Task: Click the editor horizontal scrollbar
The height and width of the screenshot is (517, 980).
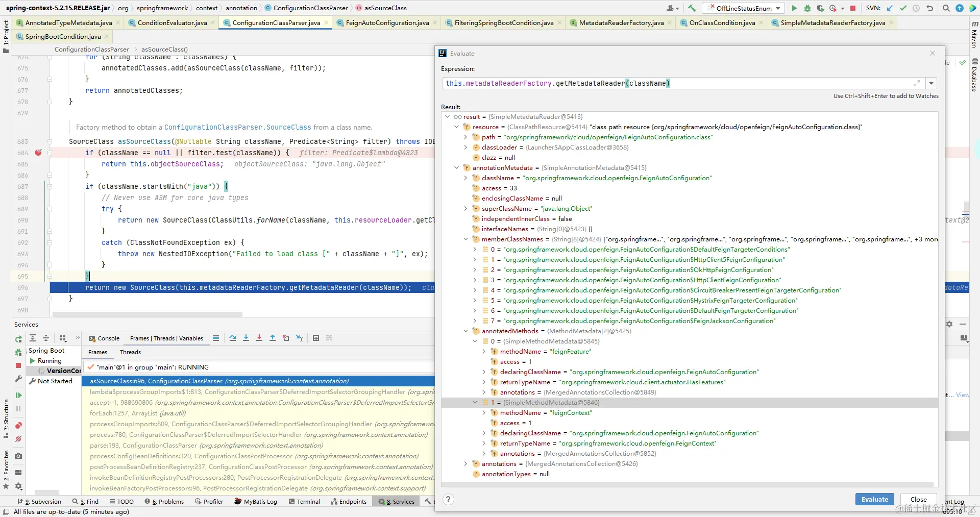Action: 148,314
